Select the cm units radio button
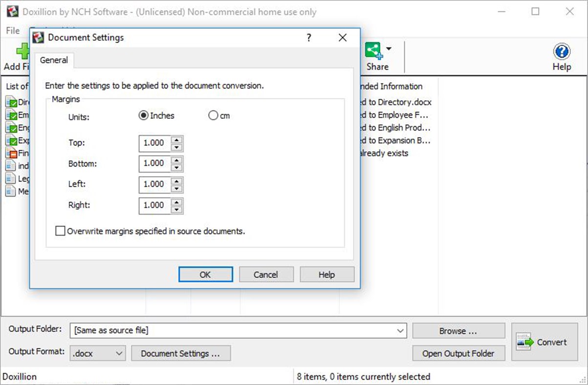Screen dimensions: 588x385 [213, 115]
